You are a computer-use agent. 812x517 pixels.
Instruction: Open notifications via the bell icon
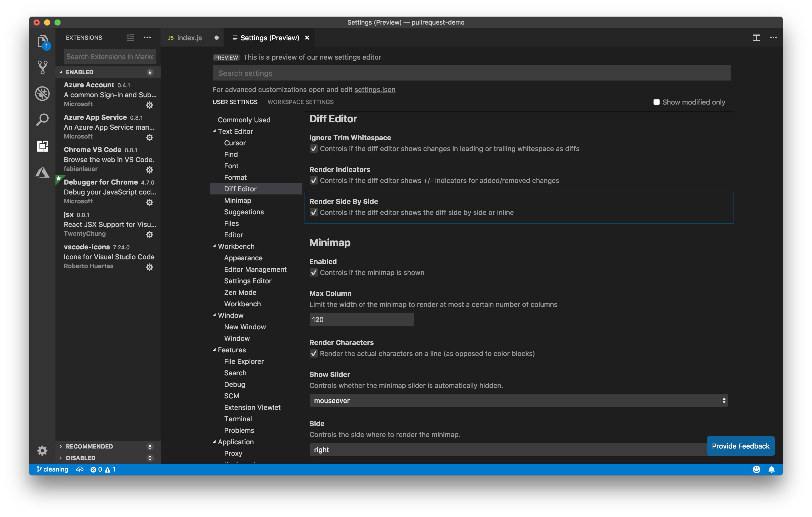772,469
